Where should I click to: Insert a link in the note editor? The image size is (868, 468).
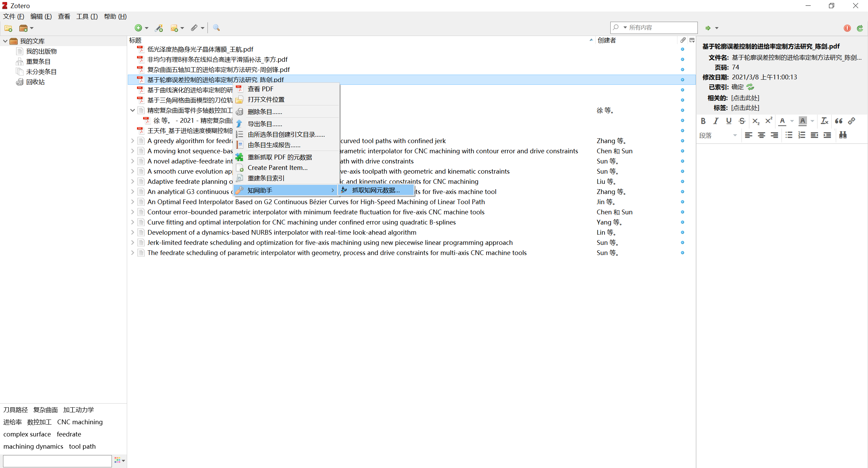[852, 121]
